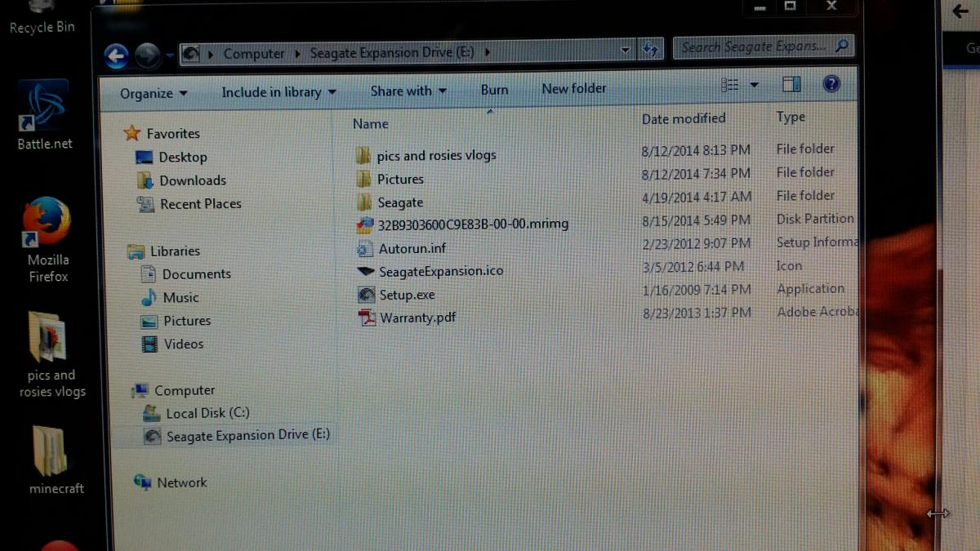Click the 32B9303600C9E83B-00-00.mrimg file icon

coord(365,225)
